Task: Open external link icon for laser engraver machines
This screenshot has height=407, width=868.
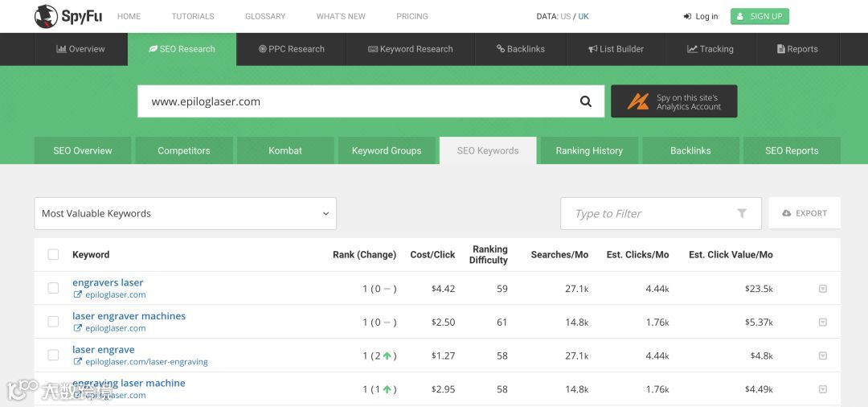Action: (x=78, y=328)
